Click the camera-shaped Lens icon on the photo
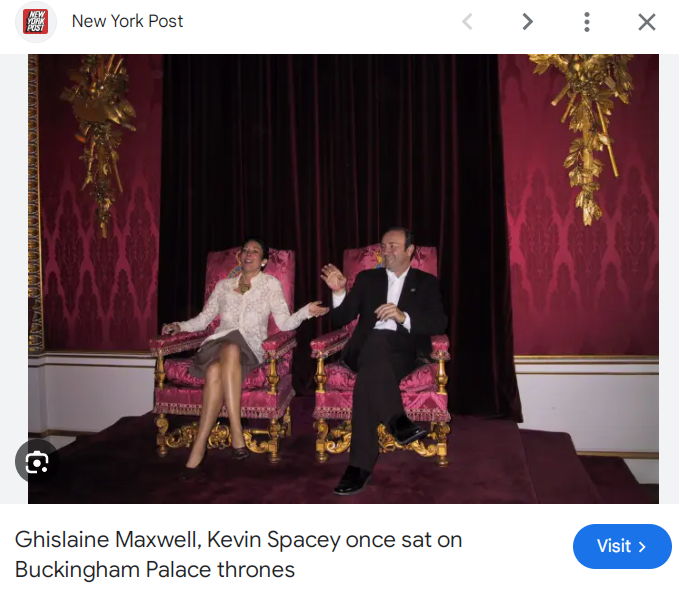Image resolution: width=679 pixels, height=591 pixels. click(37, 462)
